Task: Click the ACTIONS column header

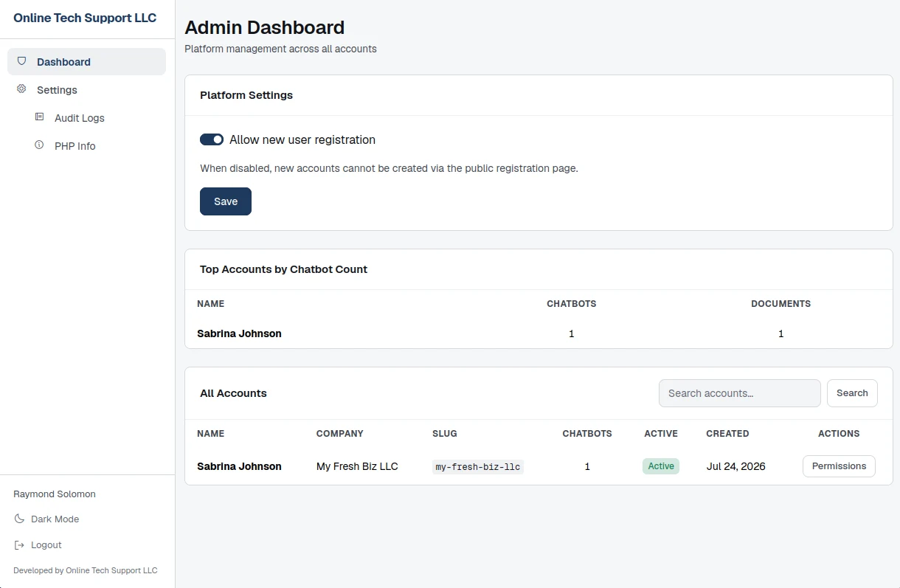Action: [839, 433]
